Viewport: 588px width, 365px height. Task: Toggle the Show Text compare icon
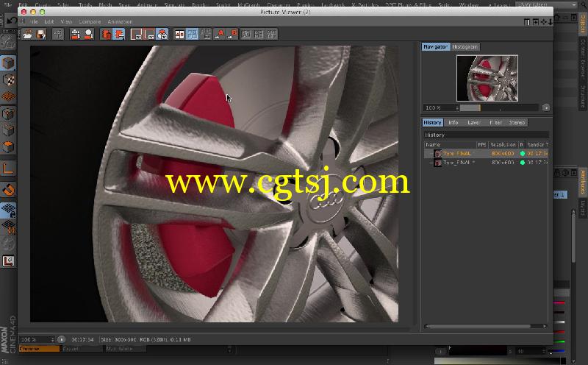(x=272, y=35)
